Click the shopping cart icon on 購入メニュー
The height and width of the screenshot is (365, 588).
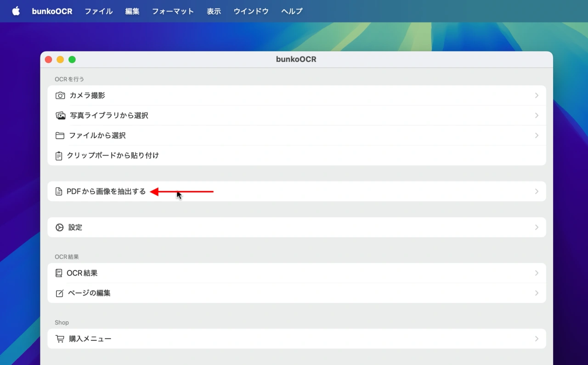(59, 338)
